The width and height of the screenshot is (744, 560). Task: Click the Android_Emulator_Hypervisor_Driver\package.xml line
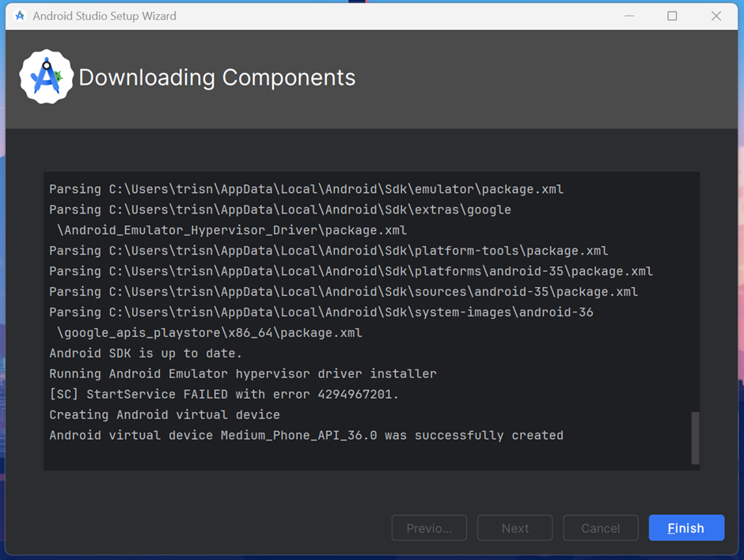(232, 230)
